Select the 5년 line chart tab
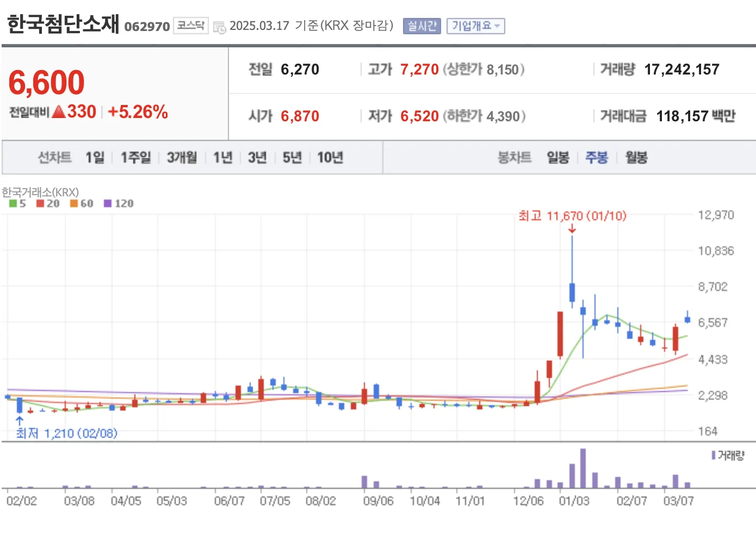The width and height of the screenshot is (756, 534). [292, 158]
